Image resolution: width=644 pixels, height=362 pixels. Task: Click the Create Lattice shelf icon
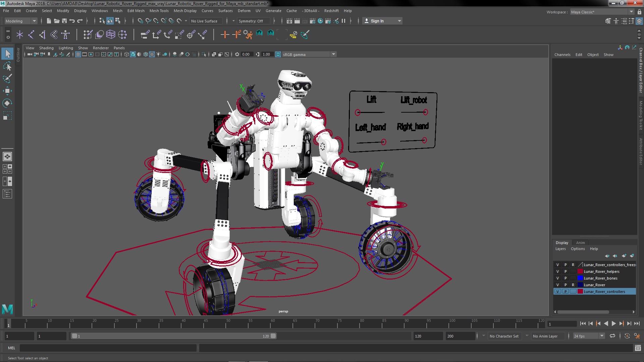[x=111, y=35]
